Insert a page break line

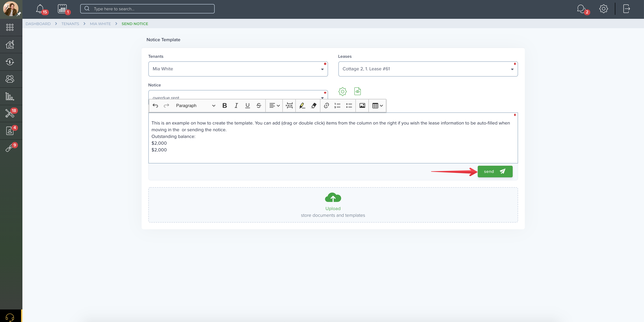point(289,106)
